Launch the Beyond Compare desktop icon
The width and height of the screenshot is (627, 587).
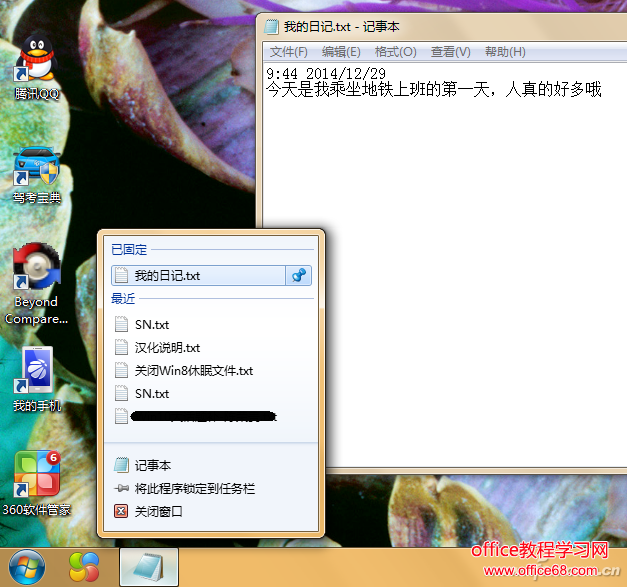click(36, 283)
